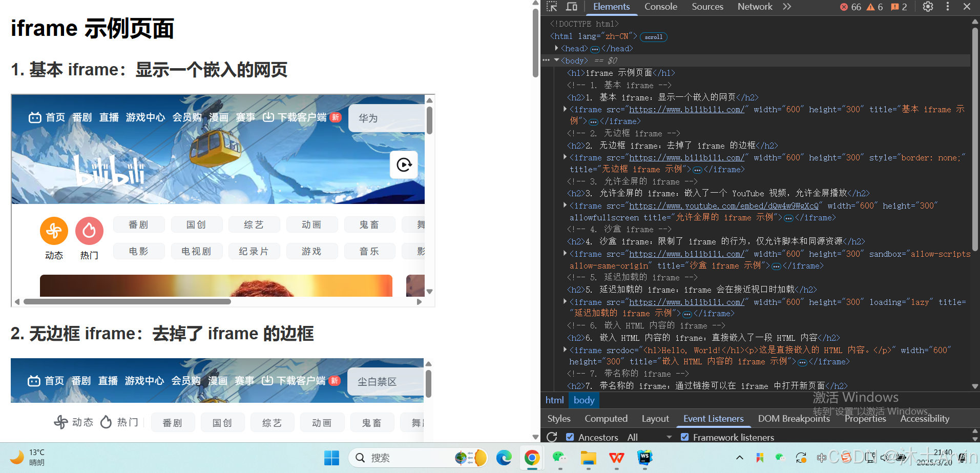
Task: Open Chrome from the Windows taskbar
Action: (x=532, y=458)
